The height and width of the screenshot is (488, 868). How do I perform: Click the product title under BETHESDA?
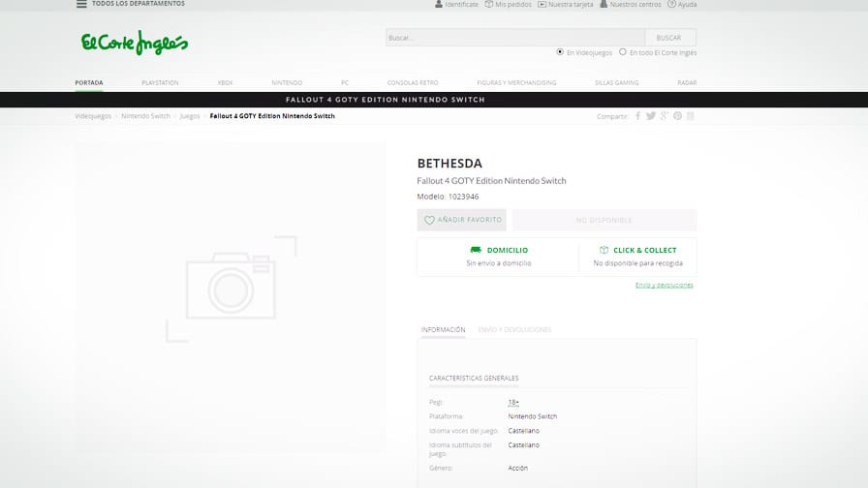(x=491, y=181)
